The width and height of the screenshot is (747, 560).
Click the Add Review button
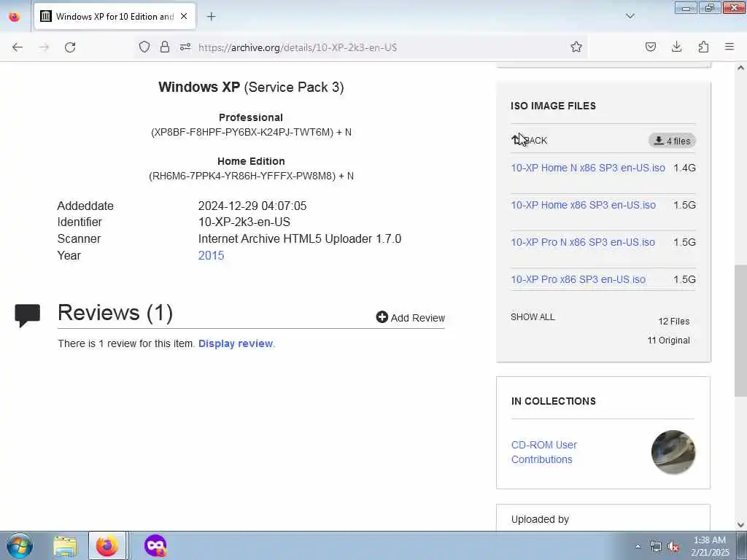(410, 318)
